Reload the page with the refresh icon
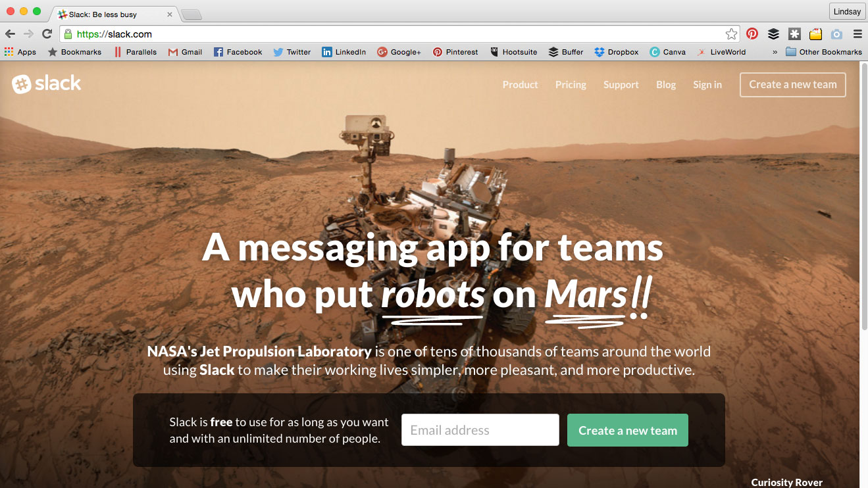The width and height of the screenshot is (868, 488). 47,34
